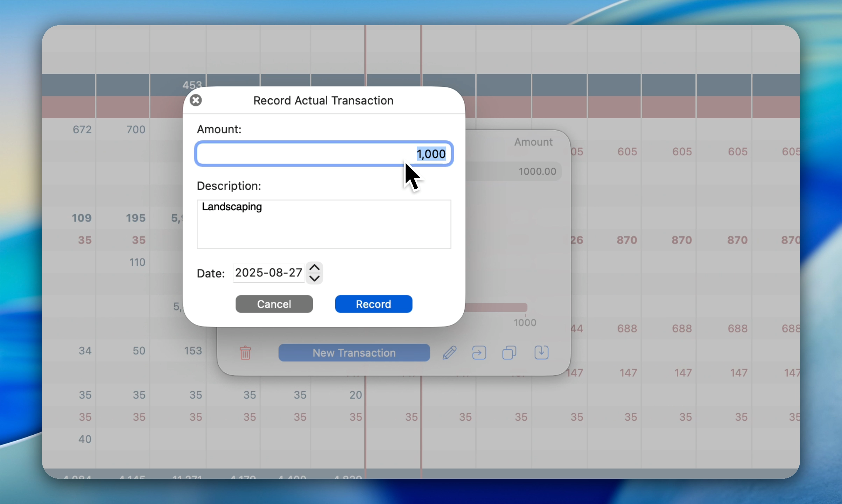Image resolution: width=842 pixels, height=504 pixels.
Task: Click the pencil edit transaction icon
Action: [449, 352]
